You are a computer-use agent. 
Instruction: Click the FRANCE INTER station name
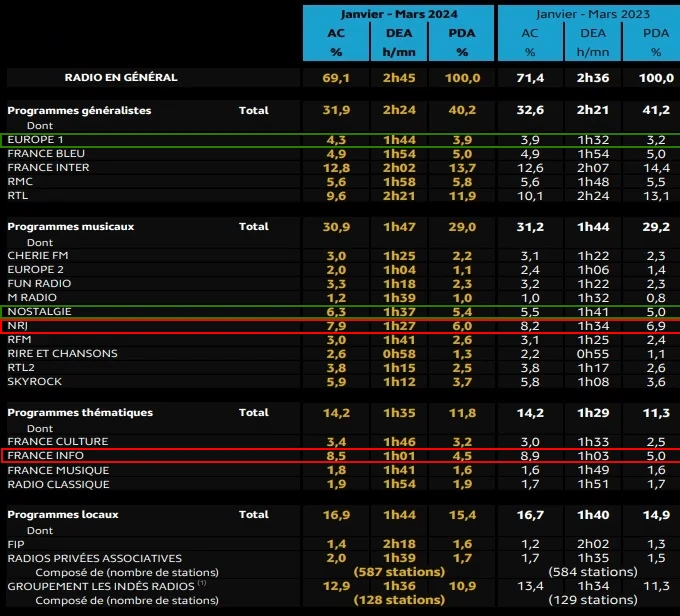[x=48, y=168]
